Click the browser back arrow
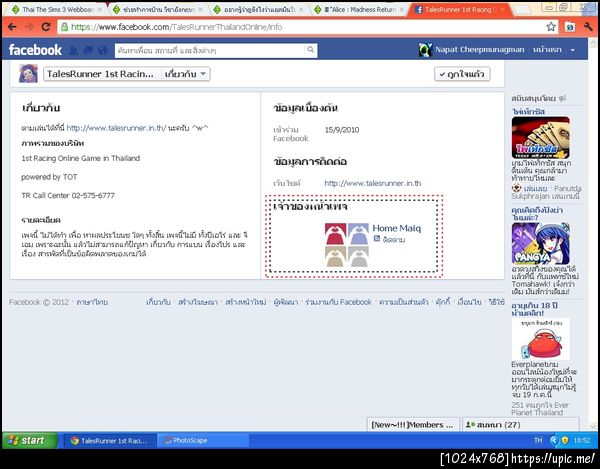The width and height of the screenshot is (600, 469). pos(12,27)
